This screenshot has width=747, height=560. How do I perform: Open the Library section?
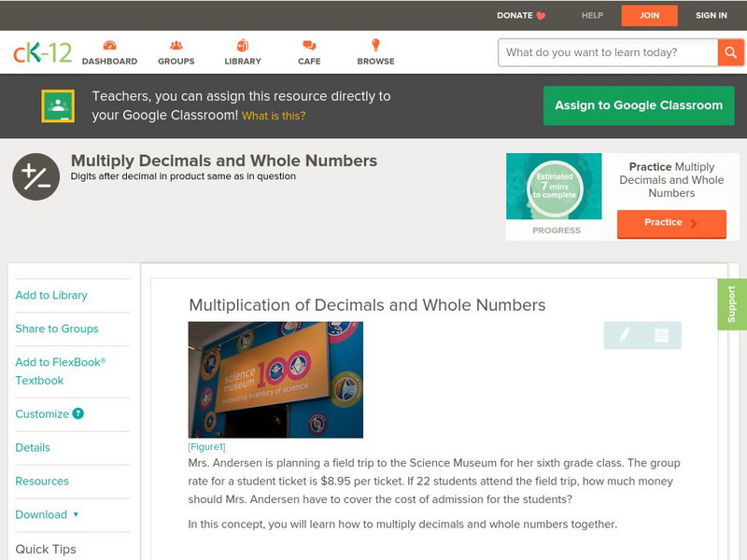coord(243,52)
